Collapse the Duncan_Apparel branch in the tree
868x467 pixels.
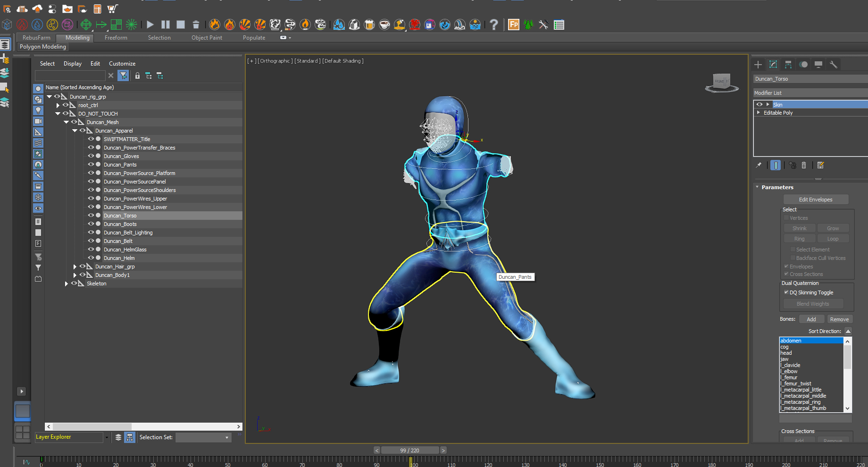(x=75, y=130)
